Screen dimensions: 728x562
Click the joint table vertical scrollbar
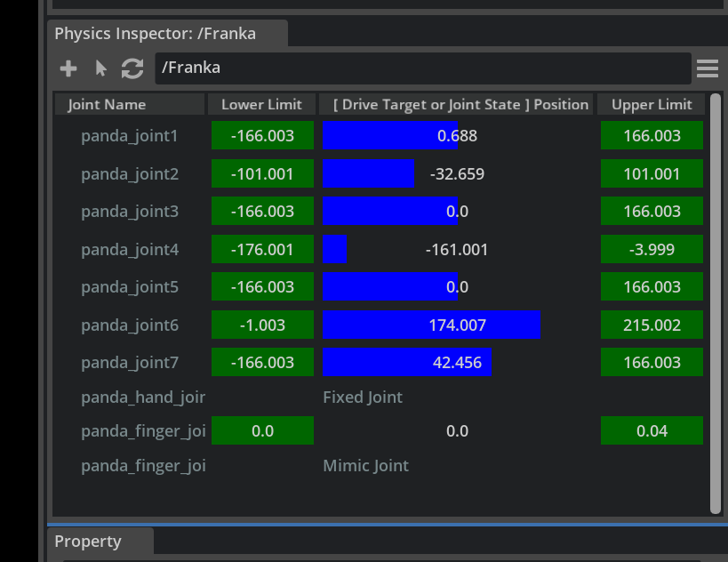[x=716, y=304]
